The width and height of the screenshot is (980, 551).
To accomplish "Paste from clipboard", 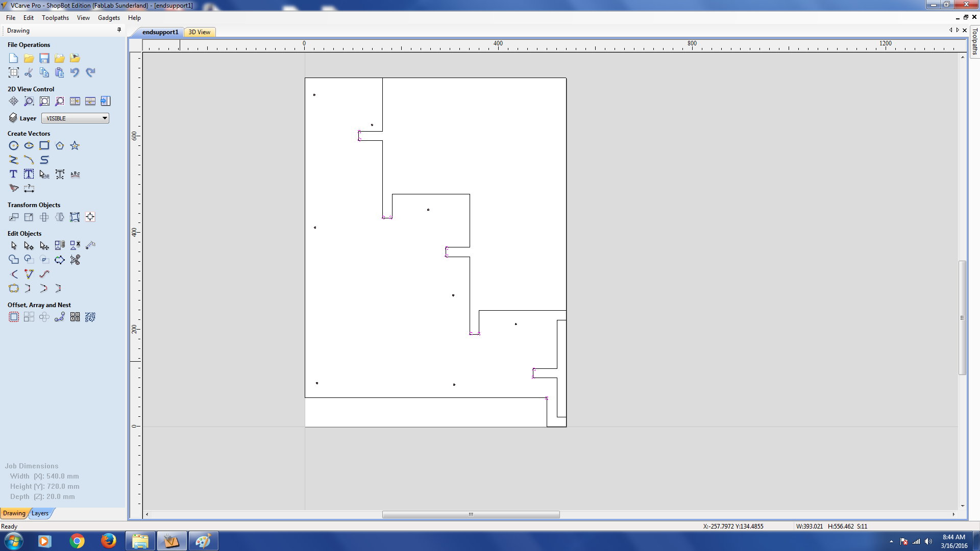I will [x=60, y=72].
